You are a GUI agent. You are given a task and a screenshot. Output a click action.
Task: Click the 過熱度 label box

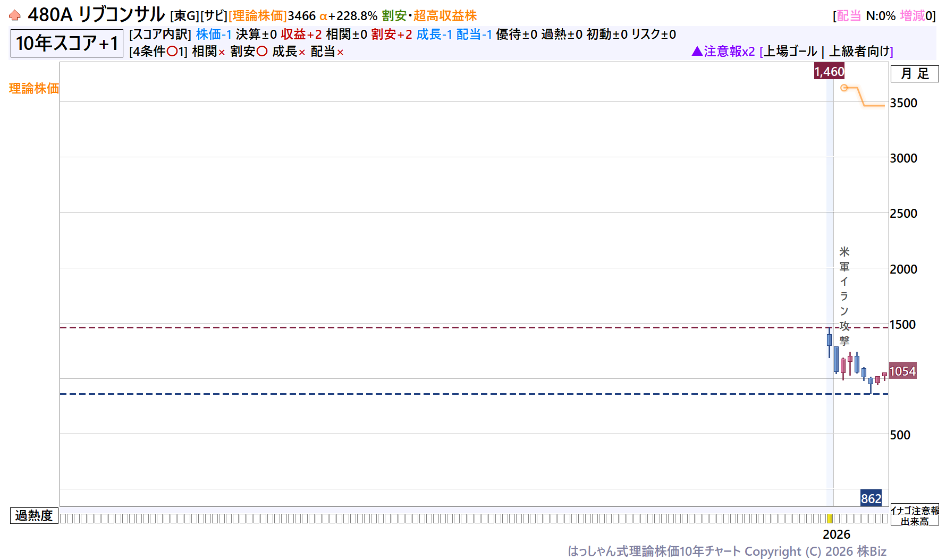pyautogui.click(x=34, y=516)
